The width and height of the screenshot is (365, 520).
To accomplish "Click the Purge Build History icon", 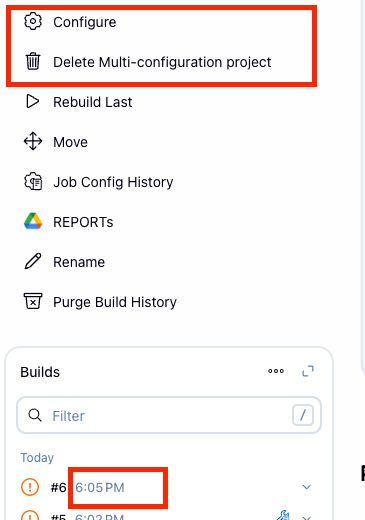I will (x=33, y=301).
